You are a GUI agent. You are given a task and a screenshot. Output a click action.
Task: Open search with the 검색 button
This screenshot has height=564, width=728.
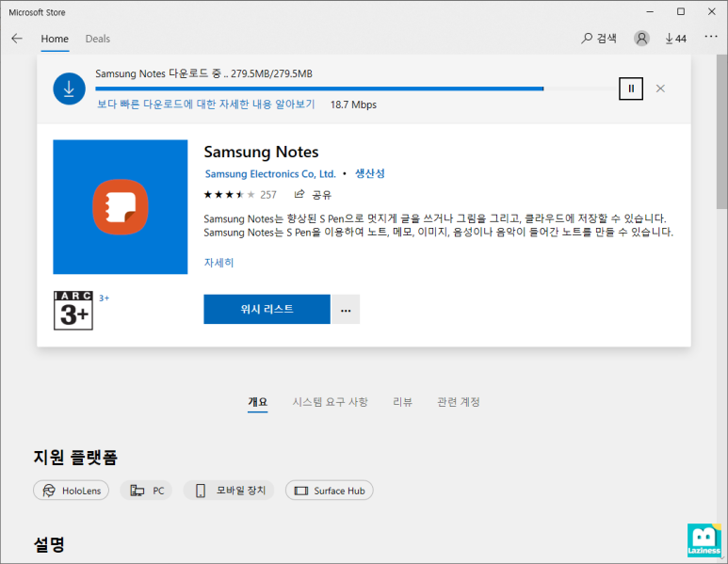click(x=599, y=39)
